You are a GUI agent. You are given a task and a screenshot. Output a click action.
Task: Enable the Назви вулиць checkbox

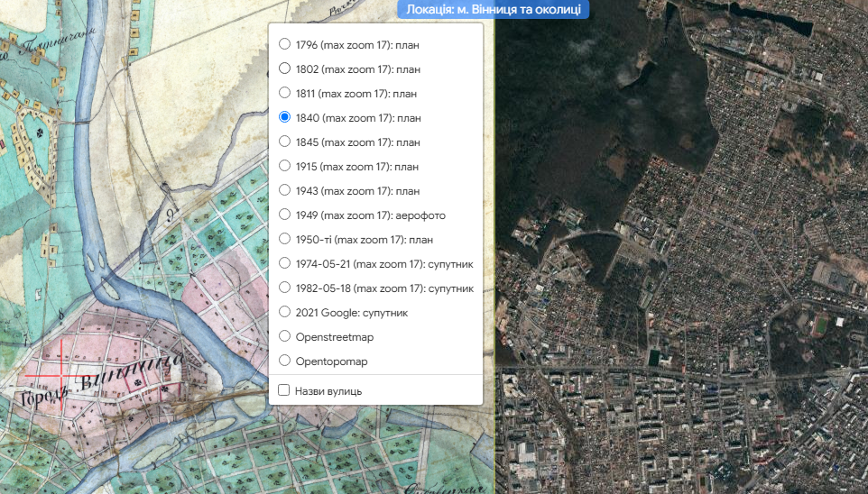[x=283, y=390]
